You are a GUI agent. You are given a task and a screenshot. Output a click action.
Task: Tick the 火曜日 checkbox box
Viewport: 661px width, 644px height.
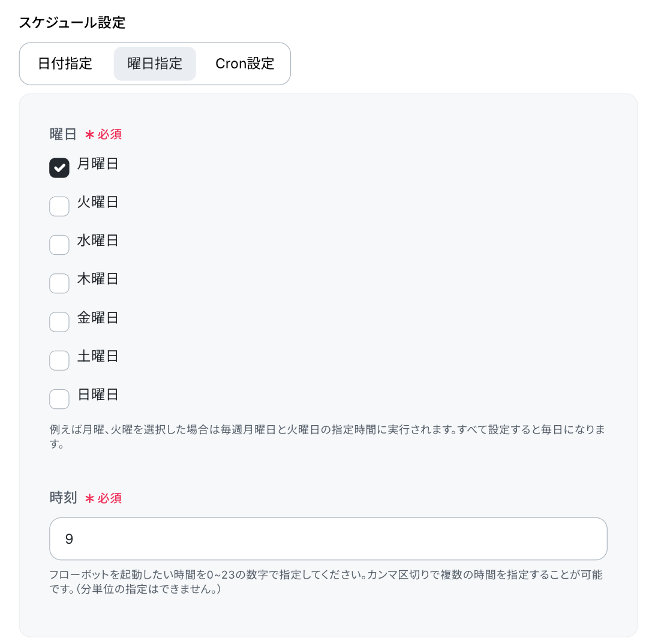(x=59, y=206)
